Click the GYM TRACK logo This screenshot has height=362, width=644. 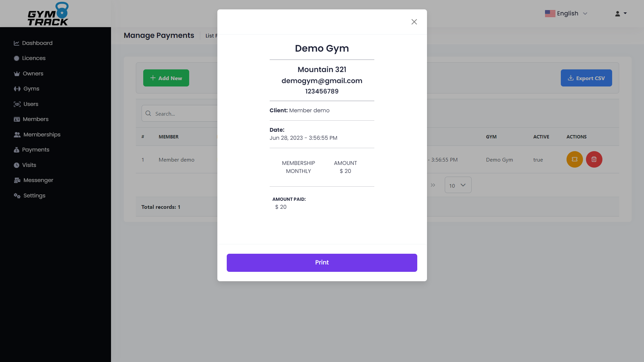pyautogui.click(x=48, y=13)
